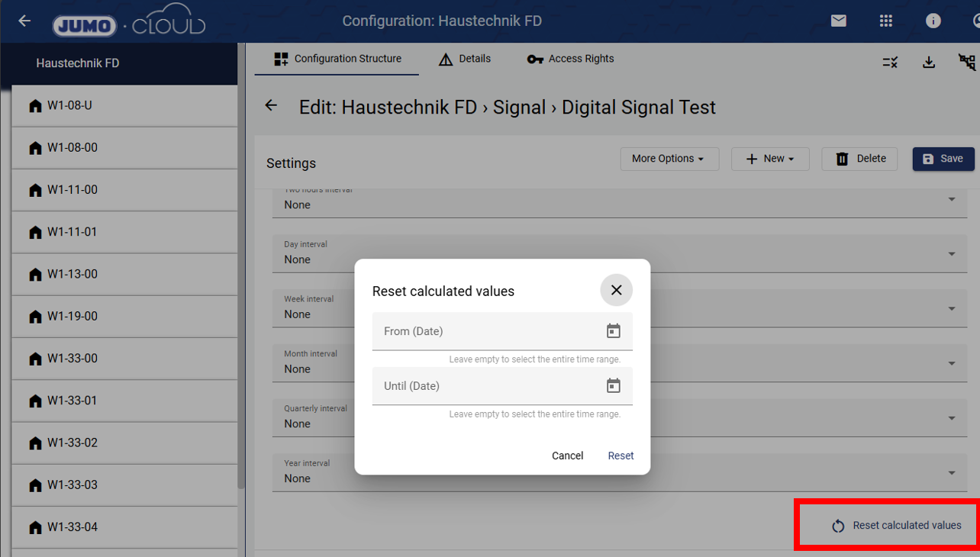Click the checklist icon in top toolbar
Image resolution: width=980 pixels, height=557 pixels.
pos(890,63)
